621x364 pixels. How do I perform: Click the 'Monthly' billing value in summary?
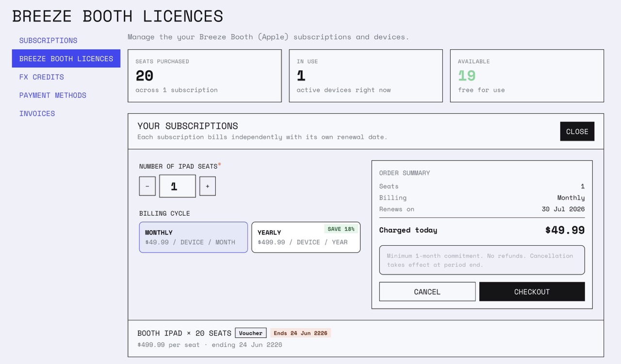[571, 198]
